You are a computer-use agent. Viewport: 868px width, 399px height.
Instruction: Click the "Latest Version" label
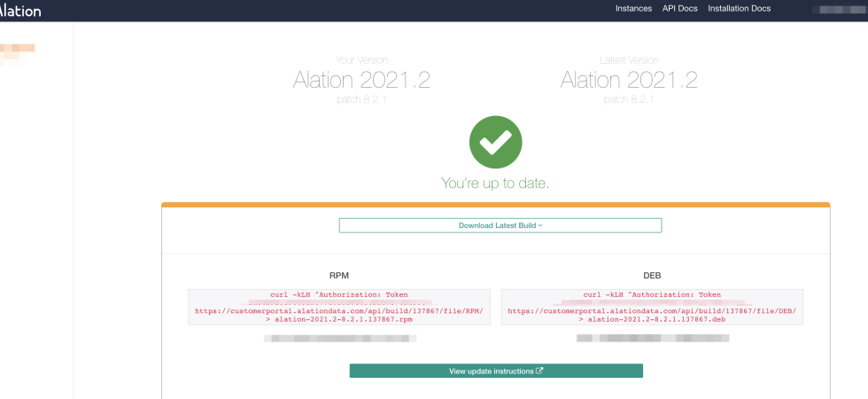(x=629, y=60)
